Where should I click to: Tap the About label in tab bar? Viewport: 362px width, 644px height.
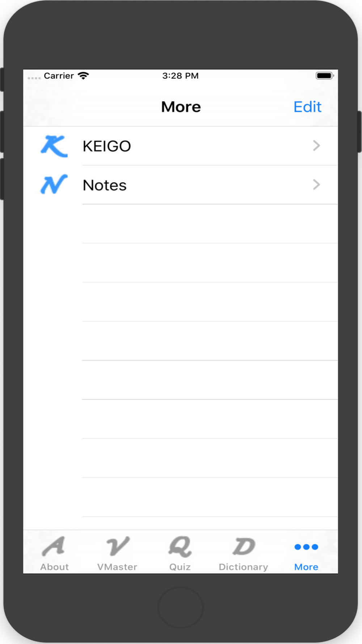point(54,567)
